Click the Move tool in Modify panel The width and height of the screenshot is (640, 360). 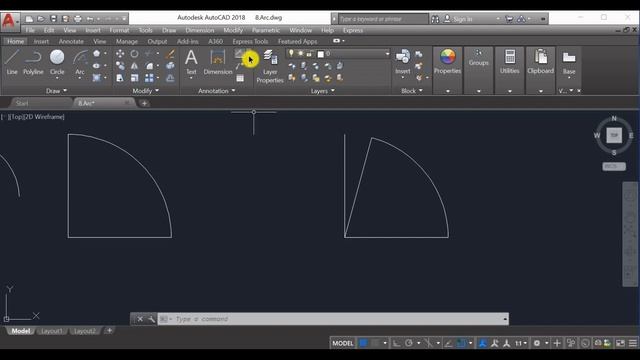(x=120, y=53)
